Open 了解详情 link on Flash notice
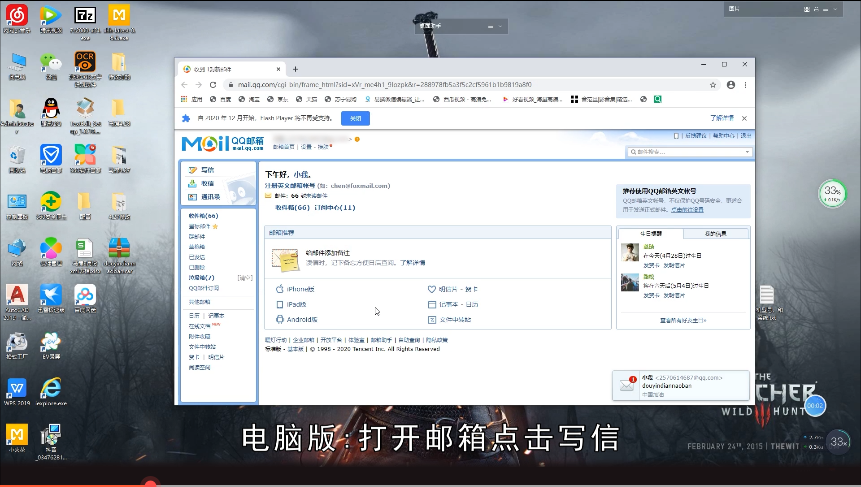Image resolution: width=861 pixels, height=487 pixels. (722, 119)
